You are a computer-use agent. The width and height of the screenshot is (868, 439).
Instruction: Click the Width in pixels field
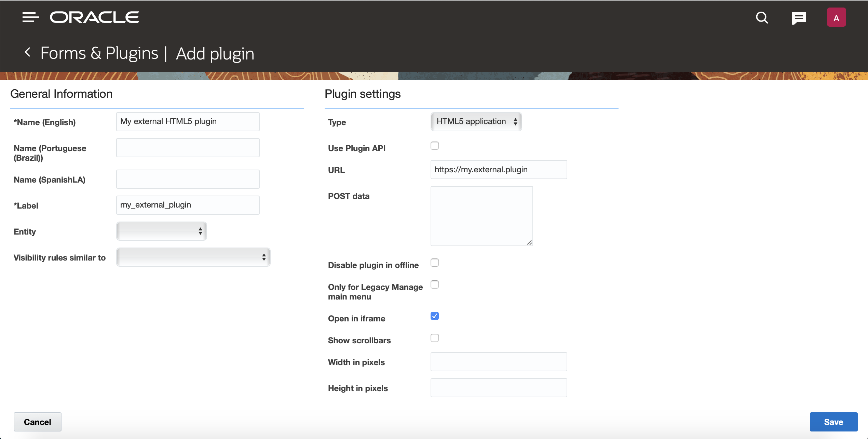pyautogui.click(x=498, y=361)
